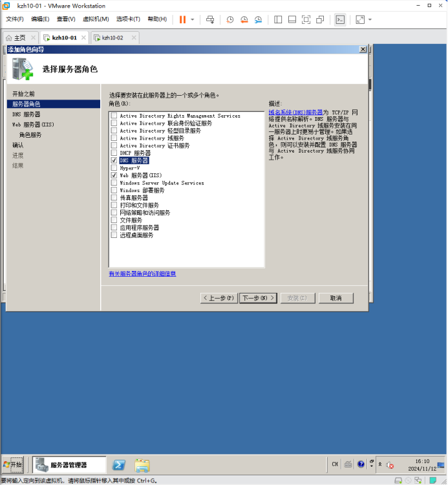The image size is (448, 485).
Task: Switch to 服务器管理器 taskbar item
Action: (x=69, y=464)
